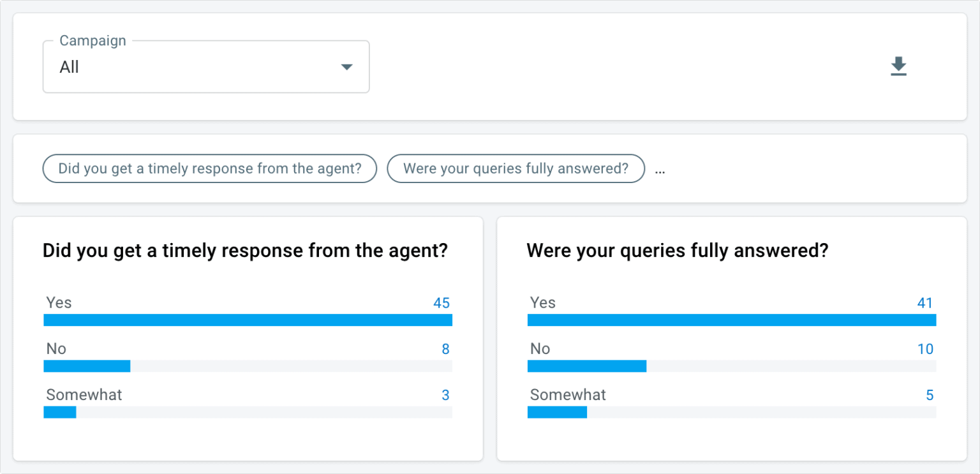This screenshot has width=980, height=474.
Task: Show more question chips via ellipsis
Action: point(660,170)
